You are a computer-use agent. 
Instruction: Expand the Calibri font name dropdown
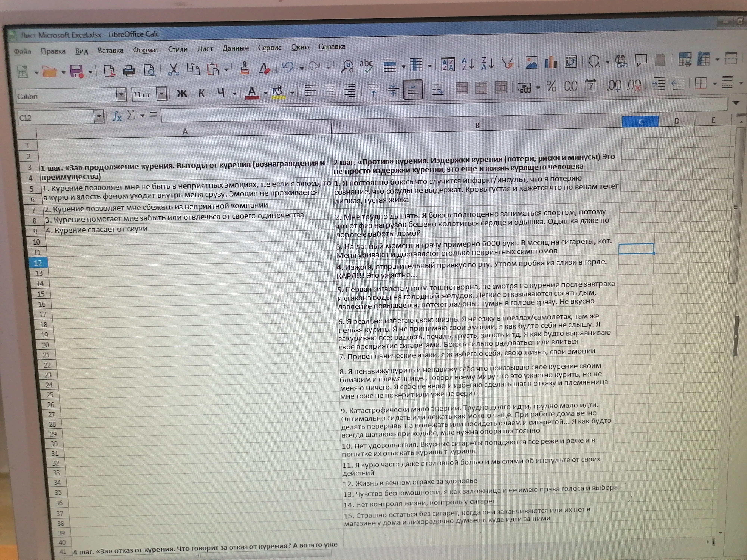[121, 95]
